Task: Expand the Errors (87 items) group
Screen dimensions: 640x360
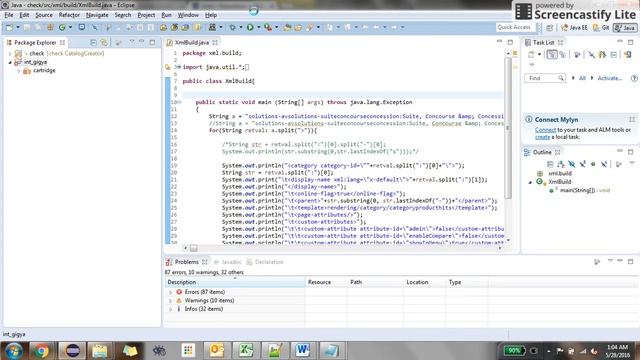Action: point(170,292)
